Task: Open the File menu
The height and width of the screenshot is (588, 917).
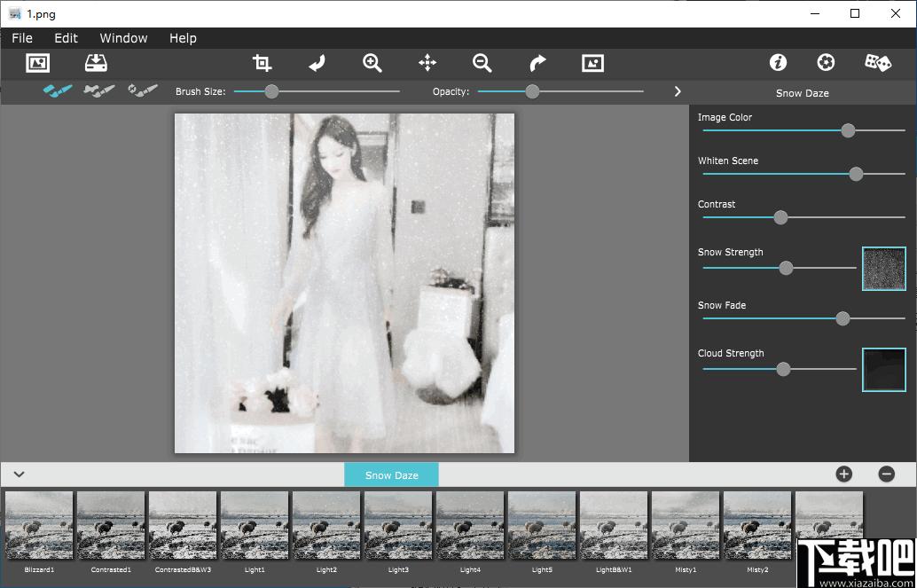Action: coord(22,38)
